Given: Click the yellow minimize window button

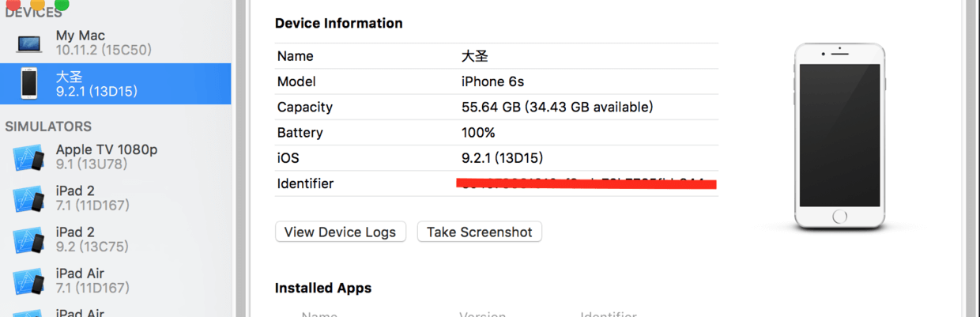Looking at the screenshot, I should click(37, 4).
